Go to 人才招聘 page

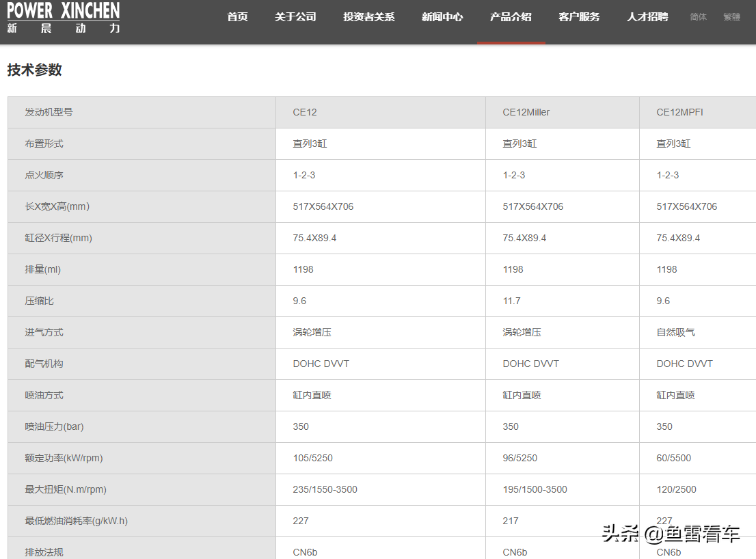[647, 17]
